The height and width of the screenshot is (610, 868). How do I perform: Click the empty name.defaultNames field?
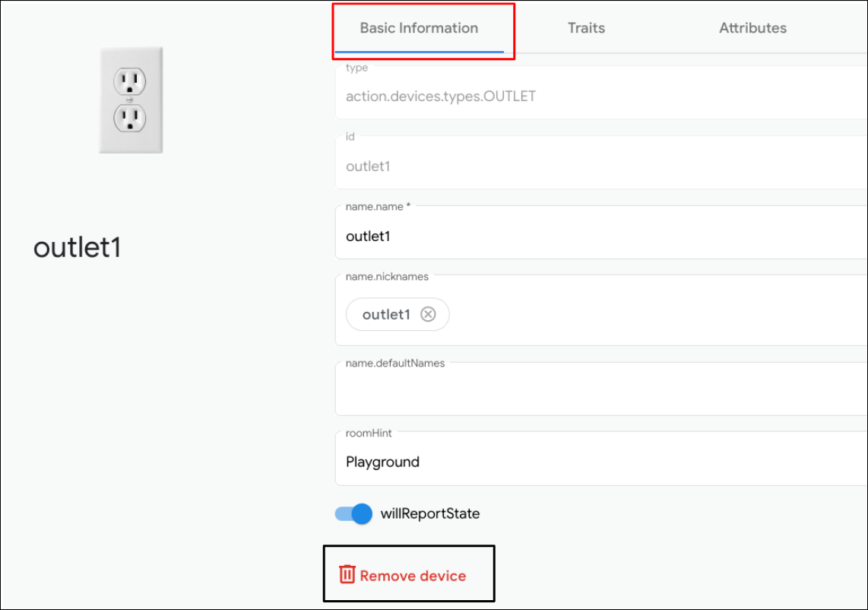click(x=532, y=392)
